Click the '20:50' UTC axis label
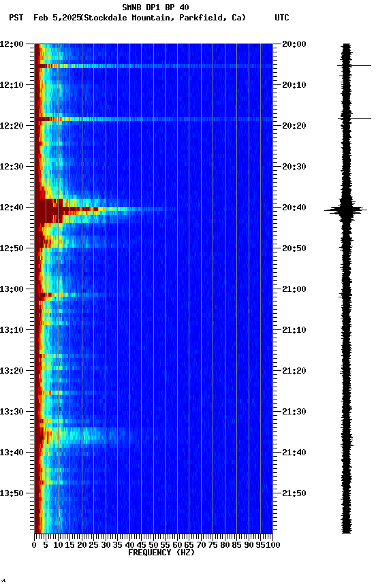 (x=294, y=248)
